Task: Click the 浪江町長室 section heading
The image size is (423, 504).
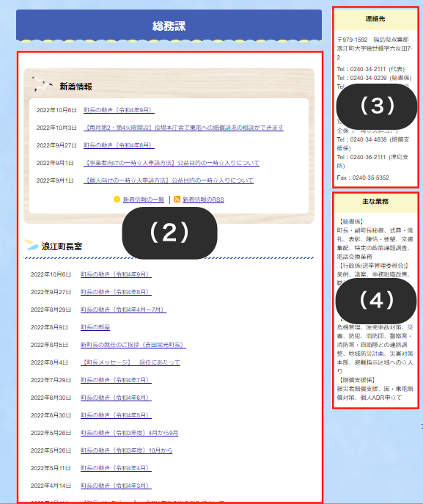Action: 62,246
